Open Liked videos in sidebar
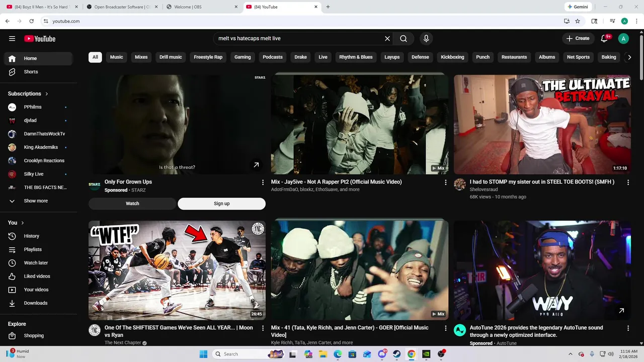This screenshot has height=362, width=644. point(39,276)
